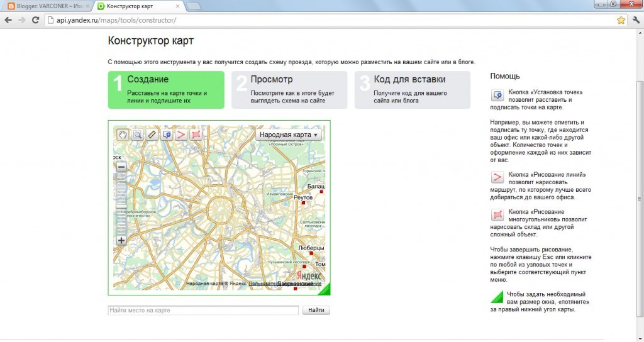Select the polygon drawing tool on map toolbar
This screenshot has height=342, width=644.
click(196, 135)
